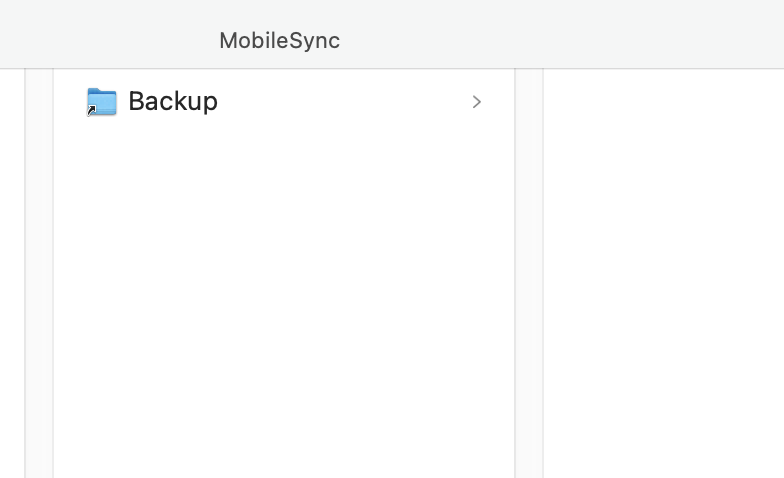This screenshot has height=478, width=784.
Task: Expand Backup using its right chevron
Action: (x=476, y=102)
